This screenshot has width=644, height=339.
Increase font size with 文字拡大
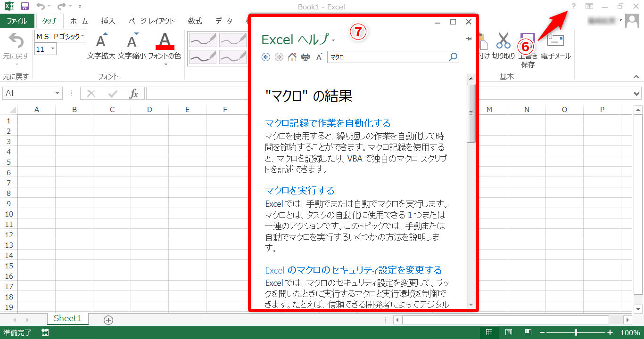[x=101, y=46]
